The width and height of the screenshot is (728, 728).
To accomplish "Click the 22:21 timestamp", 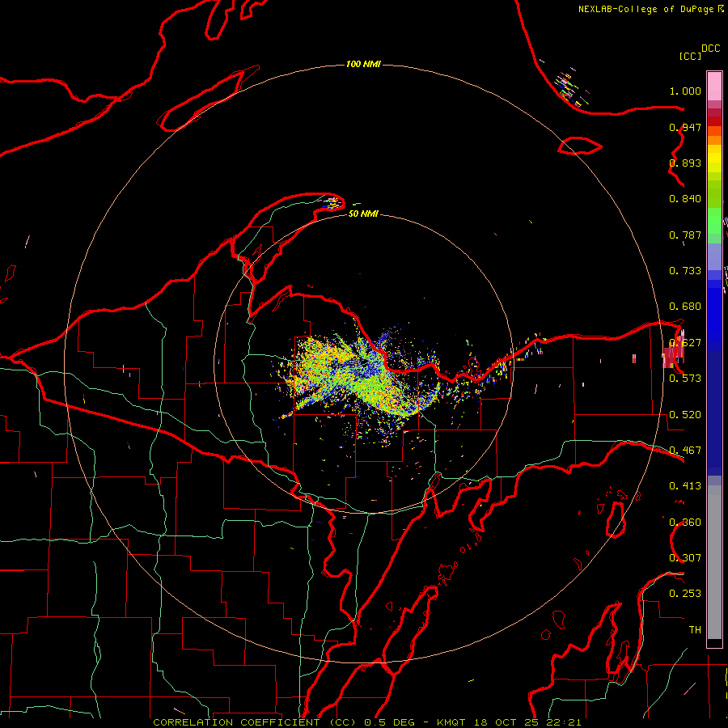I will (x=564, y=722).
